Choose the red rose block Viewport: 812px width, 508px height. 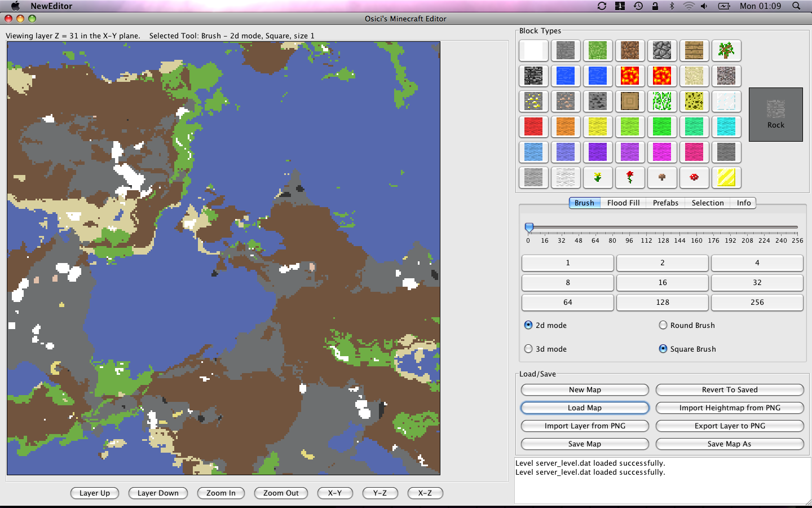[x=630, y=177]
